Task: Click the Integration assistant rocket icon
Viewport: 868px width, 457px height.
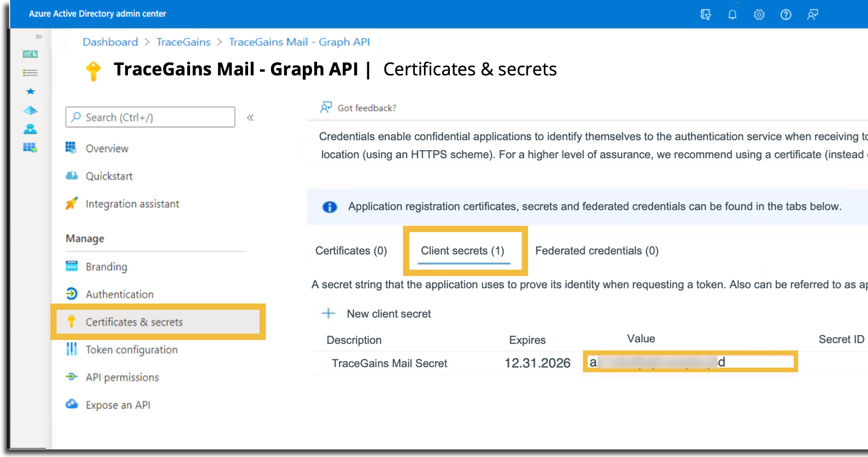Action: (72, 203)
